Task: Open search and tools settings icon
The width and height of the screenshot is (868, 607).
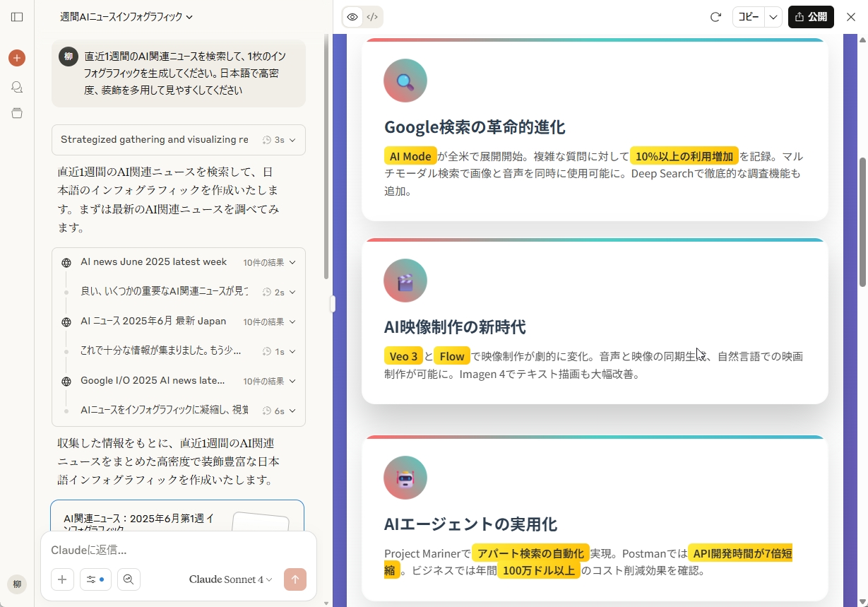Action: point(95,579)
